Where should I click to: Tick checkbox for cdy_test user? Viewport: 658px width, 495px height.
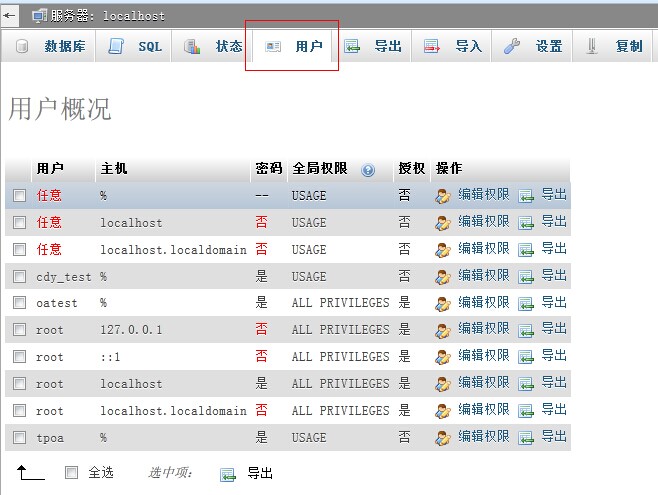click(x=19, y=276)
